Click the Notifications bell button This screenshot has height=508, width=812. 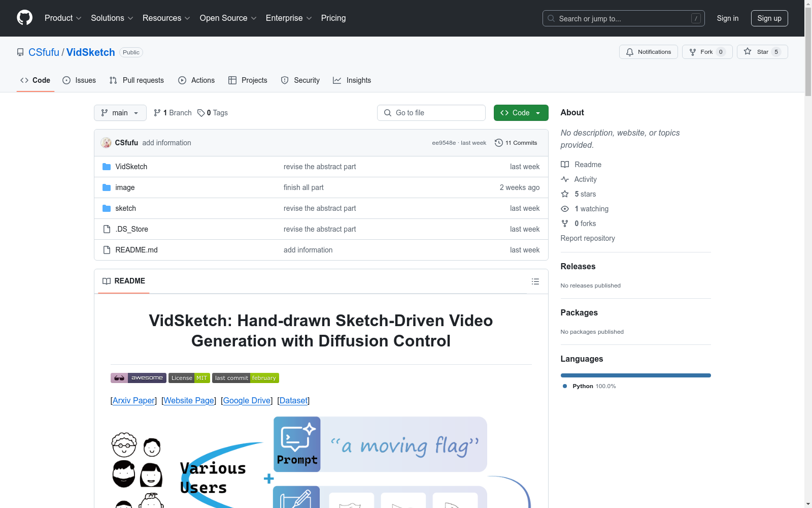click(x=649, y=52)
